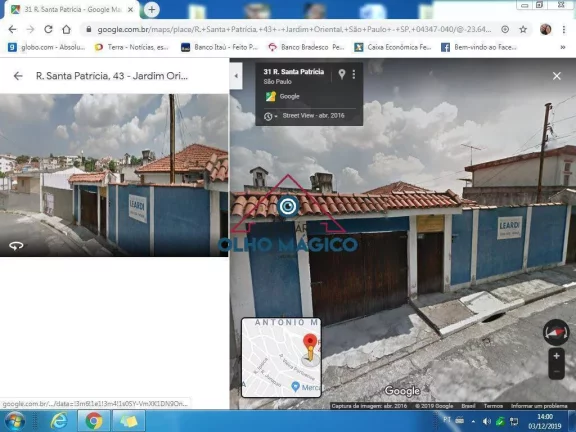Click the PT language indicator

click(x=447, y=420)
